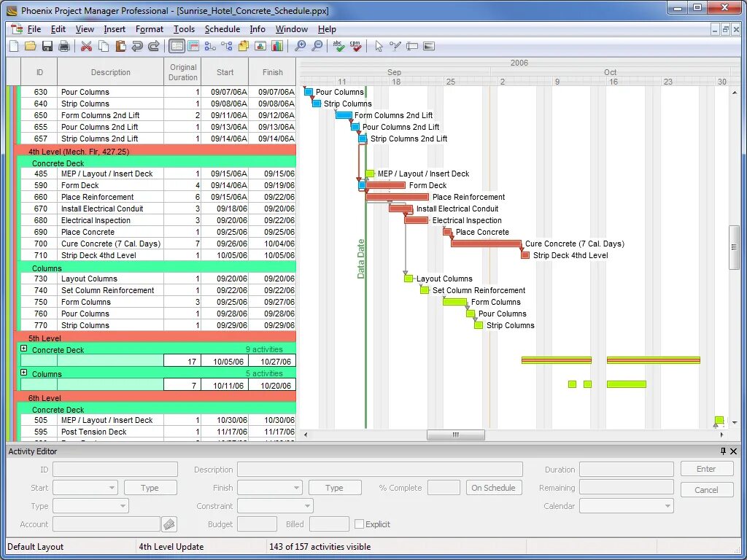The width and height of the screenshot is (747, 560).
Task: Open a file with the folder icon
Action: pos(31,46)
